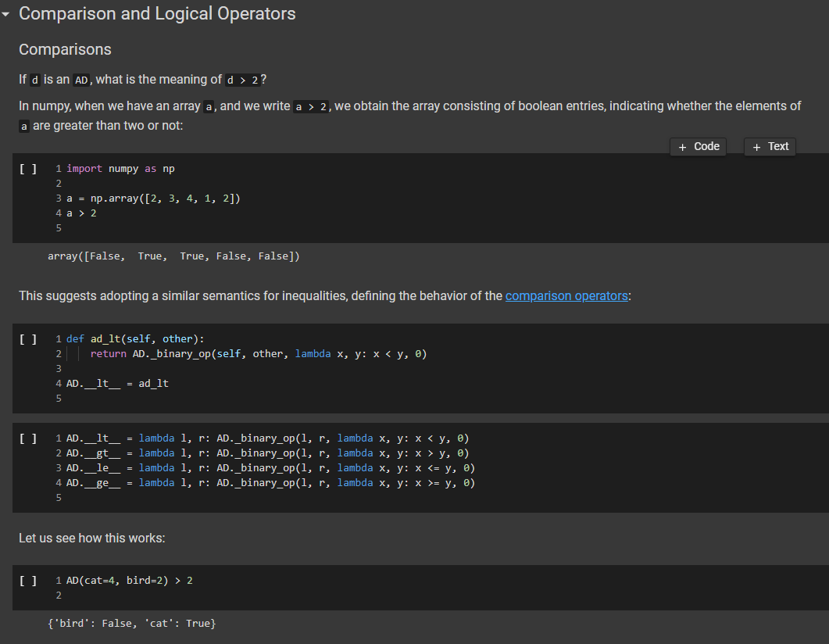Viewport: 829px width, 644px height.
Task: Run the import numpy code cell
Action: coord(28,169)
